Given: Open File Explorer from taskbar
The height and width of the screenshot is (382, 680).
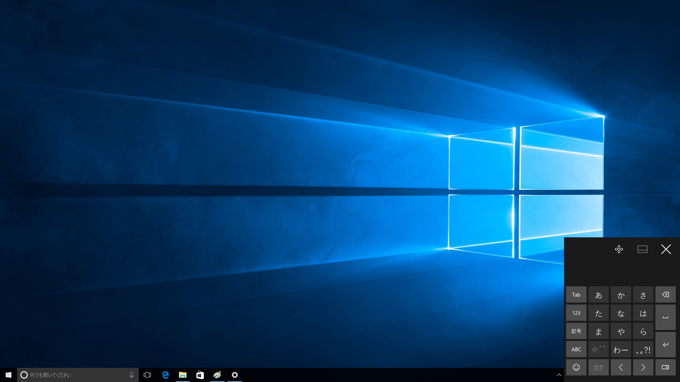Looking at the screenshot, I should point(183,375).
